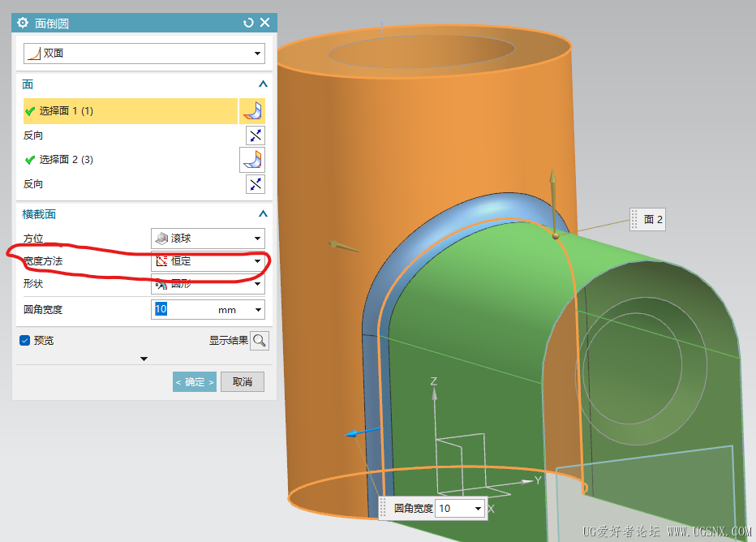Click the dialog settings gear icon
The image size is (756, 542).
[23, 23]
